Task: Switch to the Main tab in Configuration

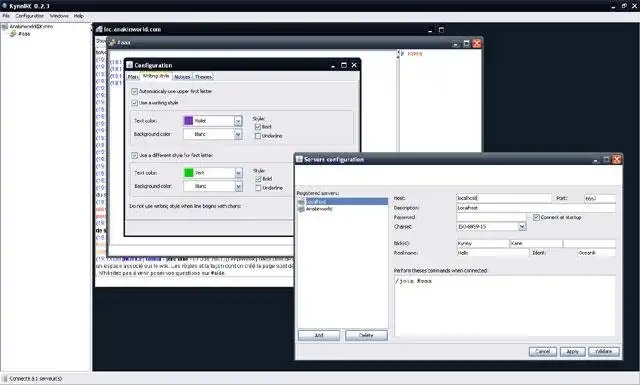Action: [133, 77]
